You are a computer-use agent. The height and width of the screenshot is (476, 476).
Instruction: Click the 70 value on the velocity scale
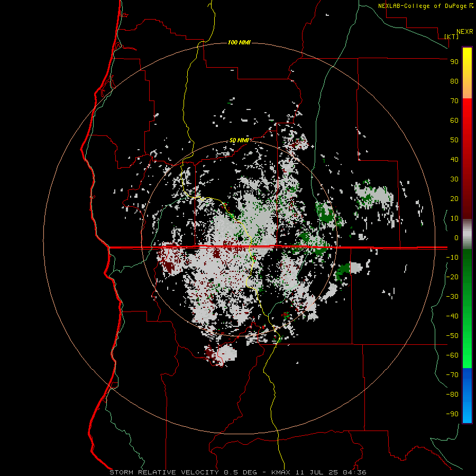(x=454, y=101)
